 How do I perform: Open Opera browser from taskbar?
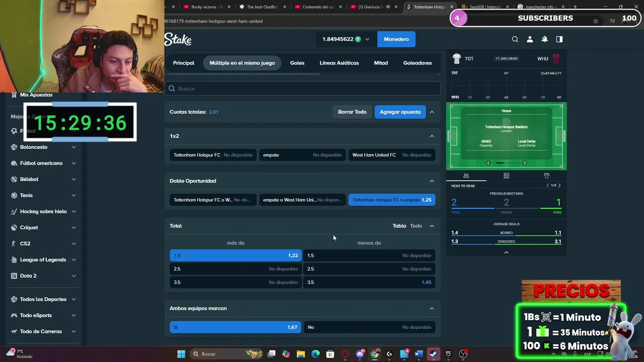pyautogui.click(x=345, y=354)
